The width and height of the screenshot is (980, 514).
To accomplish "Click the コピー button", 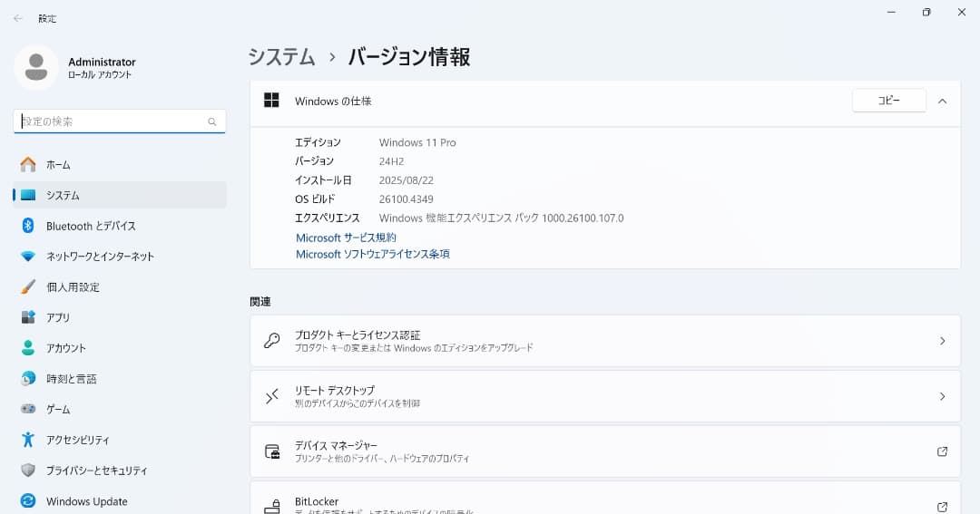I will point(888,101).
